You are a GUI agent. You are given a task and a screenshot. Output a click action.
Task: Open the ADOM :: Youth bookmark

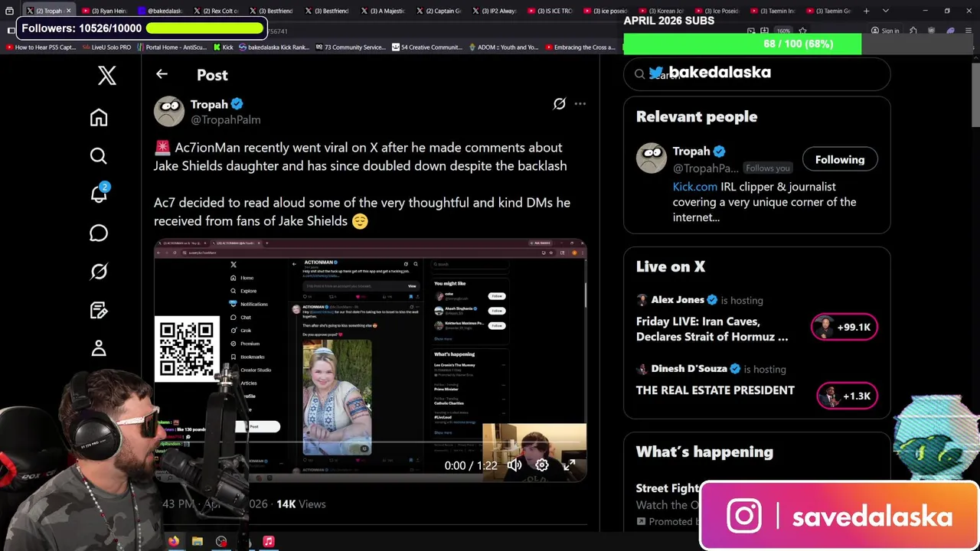click(504, 47)
